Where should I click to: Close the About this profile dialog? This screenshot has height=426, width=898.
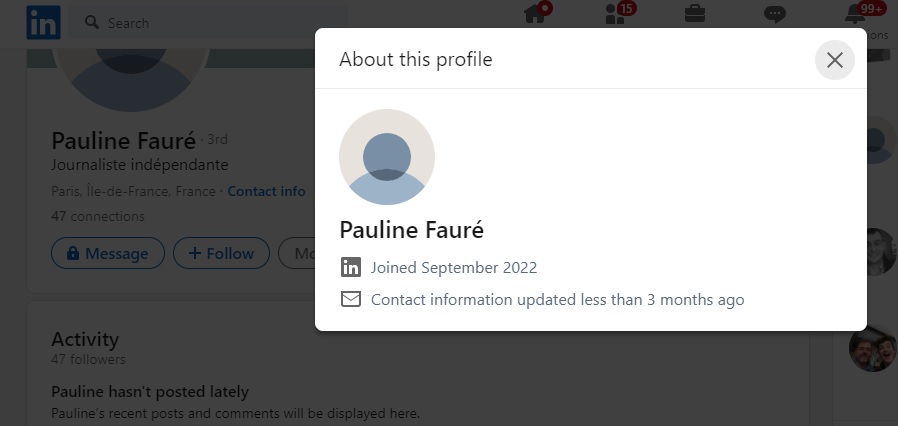click(835, 60)
